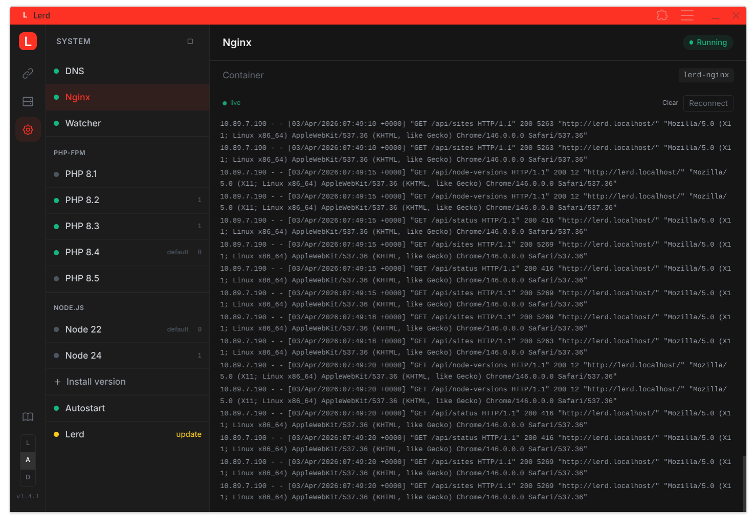Open the Node 24 entry
This screenshot has height=532, width=756.
coord(128,356)
